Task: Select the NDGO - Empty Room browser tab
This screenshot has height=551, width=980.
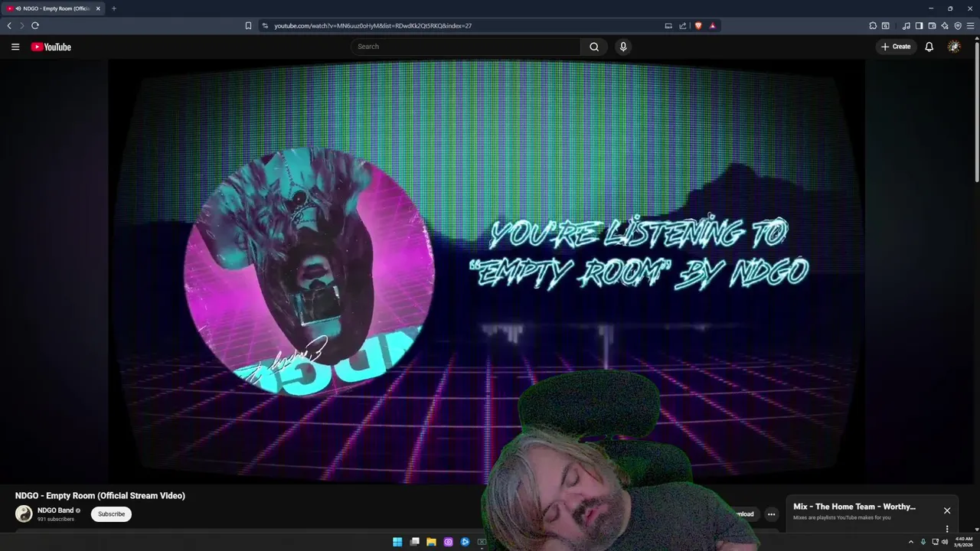Action: coord(52,8)
